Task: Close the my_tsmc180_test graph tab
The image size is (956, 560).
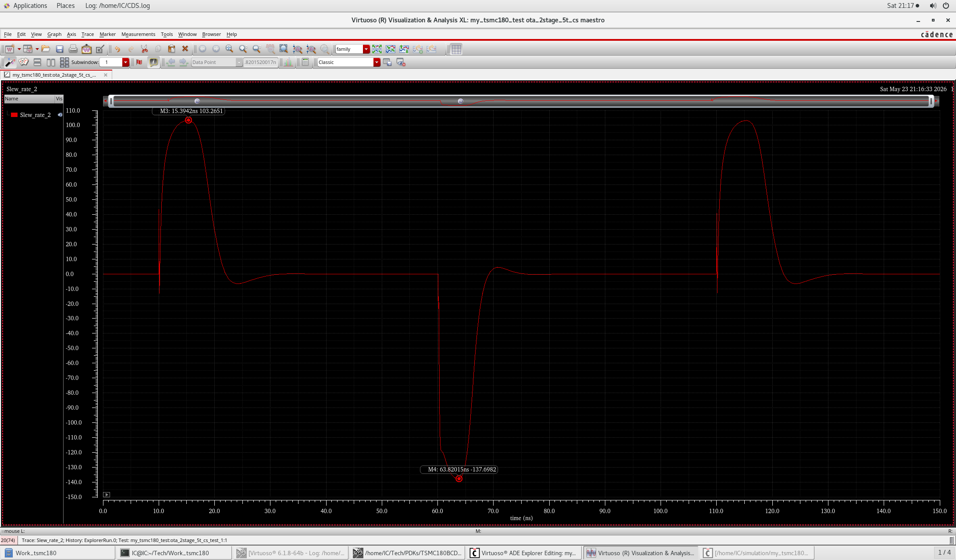Action: pos(106,75)
